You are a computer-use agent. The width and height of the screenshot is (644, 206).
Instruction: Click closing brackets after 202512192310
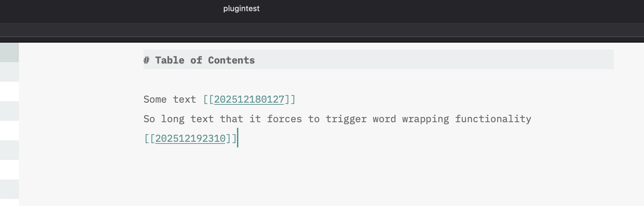[x=231, y=139]
